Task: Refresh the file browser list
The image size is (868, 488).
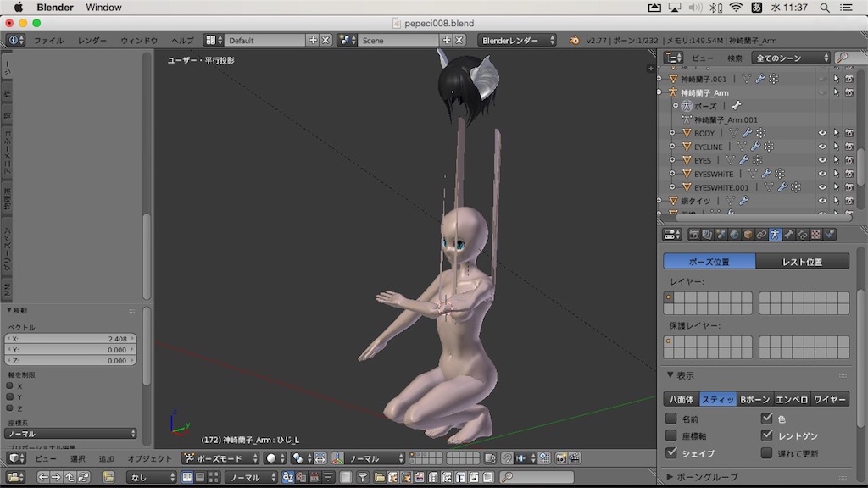Action: [x=84, y=477]
